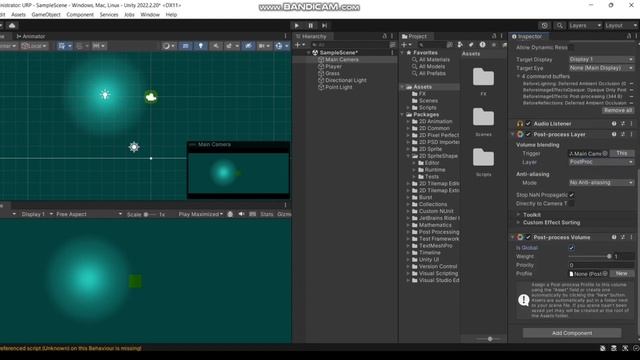The image size is (640, 360).
Task: Click the global search magnifier icon
Action: coord(560,25)
